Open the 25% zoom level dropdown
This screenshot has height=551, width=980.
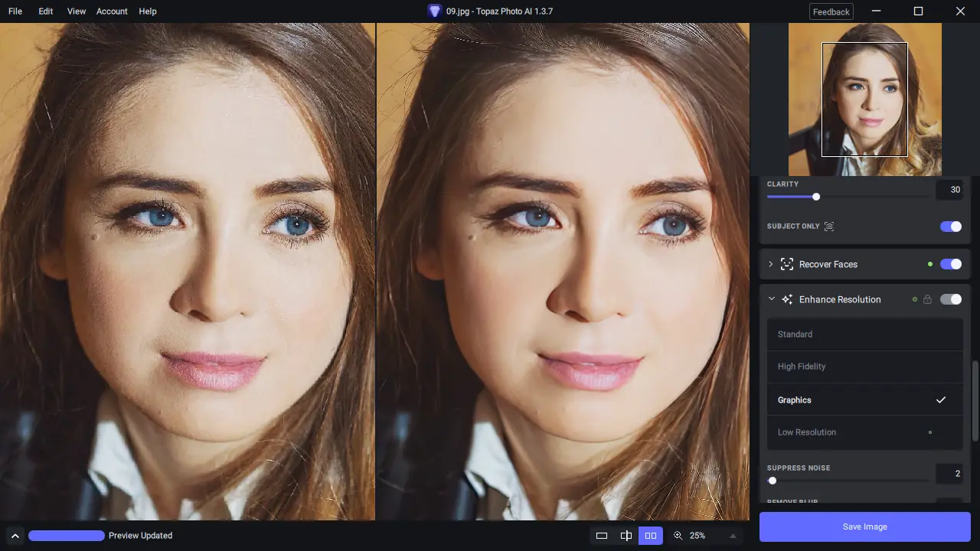714,536
